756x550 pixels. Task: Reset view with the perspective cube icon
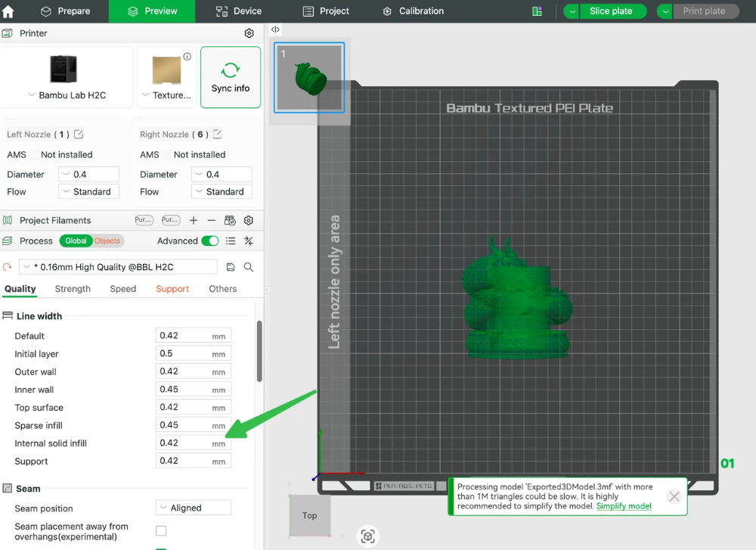coord(368,536)
